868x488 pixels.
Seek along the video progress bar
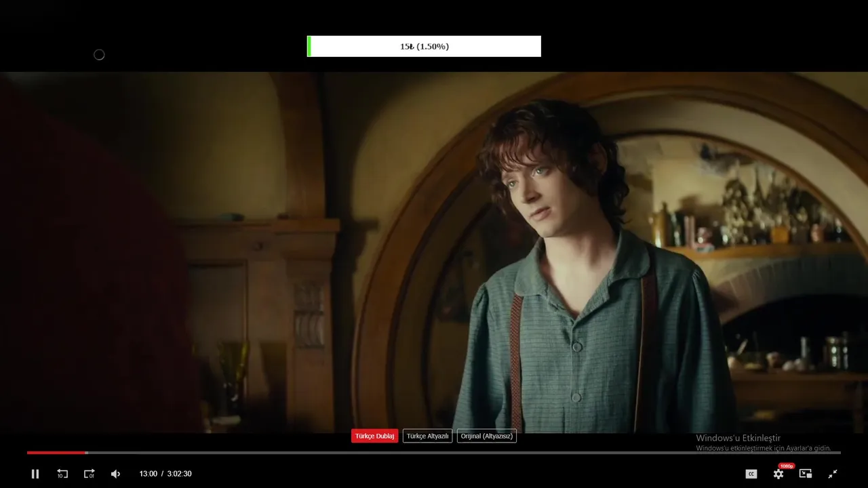tap(434, 452)
